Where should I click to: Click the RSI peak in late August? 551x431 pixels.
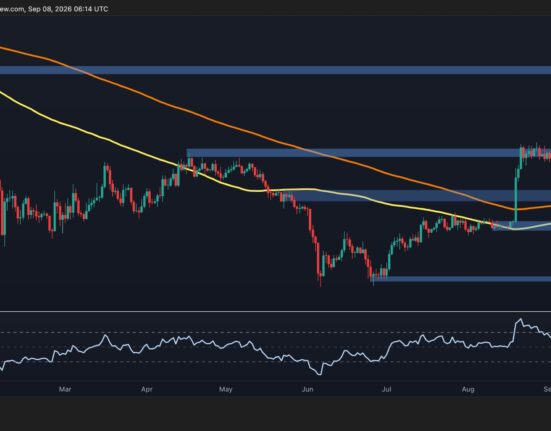pos(520,320)
